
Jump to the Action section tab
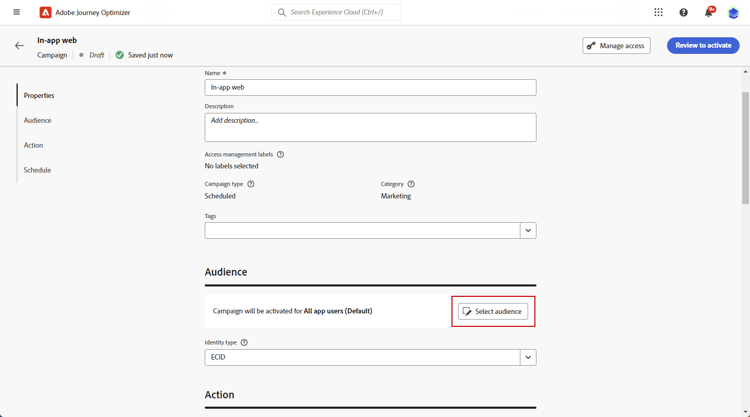pos(34,145)
